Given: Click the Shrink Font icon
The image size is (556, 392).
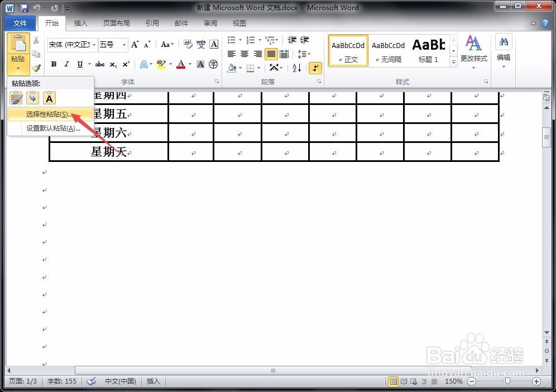Looking at the screenshot, I should click(x=147, y=44).
